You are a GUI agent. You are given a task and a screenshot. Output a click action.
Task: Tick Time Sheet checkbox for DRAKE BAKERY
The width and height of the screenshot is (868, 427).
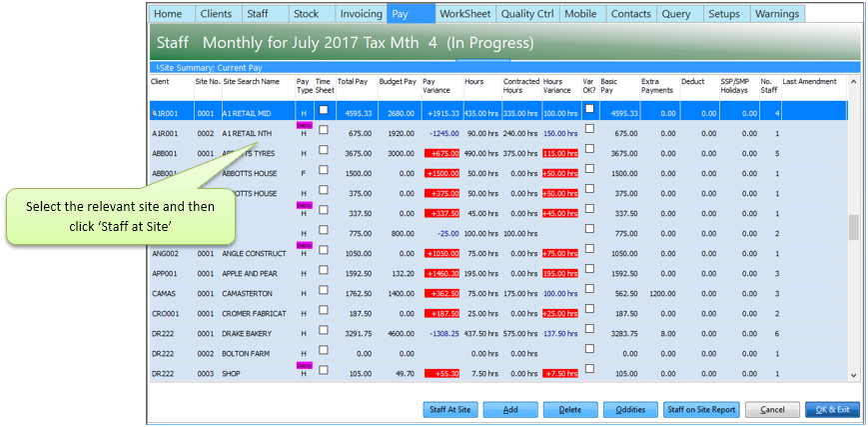(324, 329)
